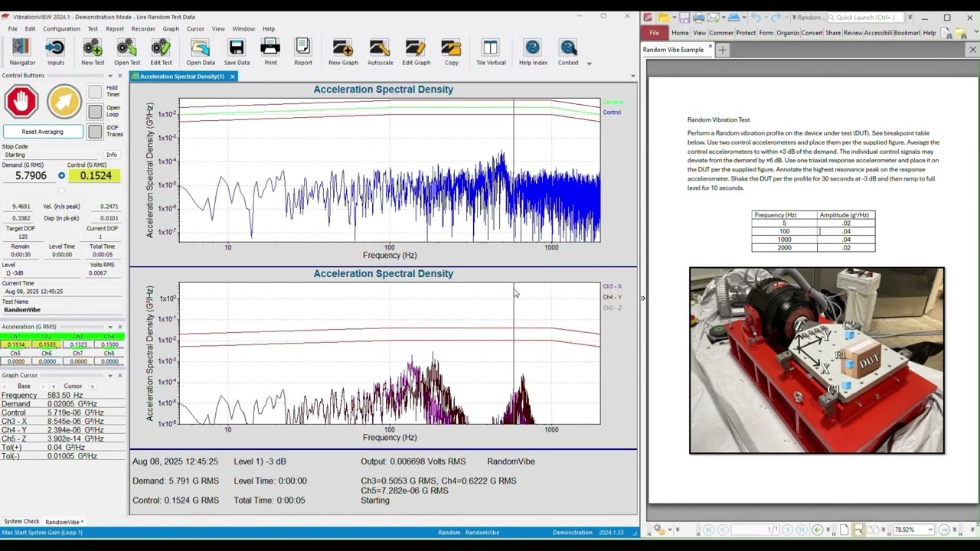
Task: Click the Autoscale graph icon
Action: pos(380,47)
